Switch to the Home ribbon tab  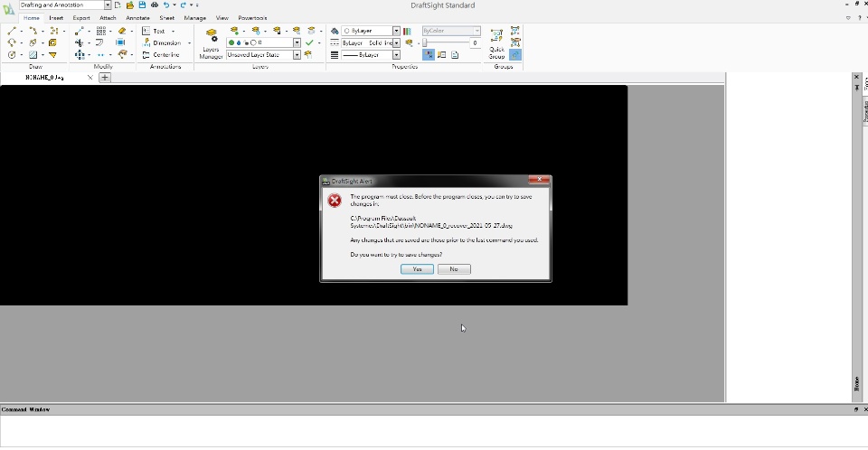pyautogui.click(x=31, y=18)
